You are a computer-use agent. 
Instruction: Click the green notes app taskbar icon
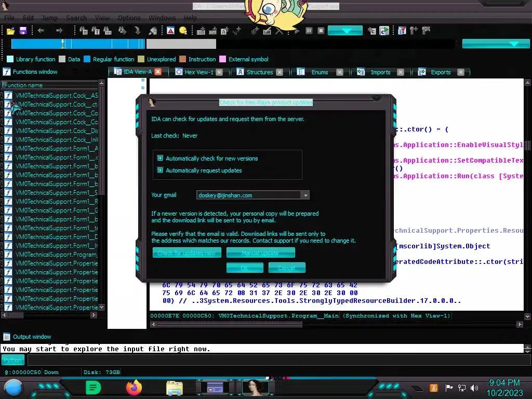[x=94, y=388]
